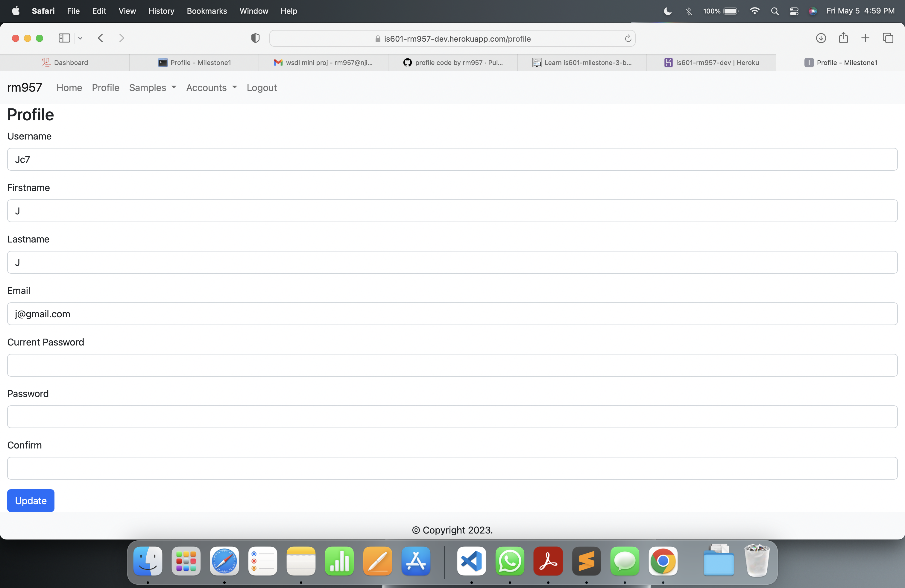Click the Safari sidebar toggle icon
The width and height of the screenshot is (905, 588).
[x=64, y=38]
